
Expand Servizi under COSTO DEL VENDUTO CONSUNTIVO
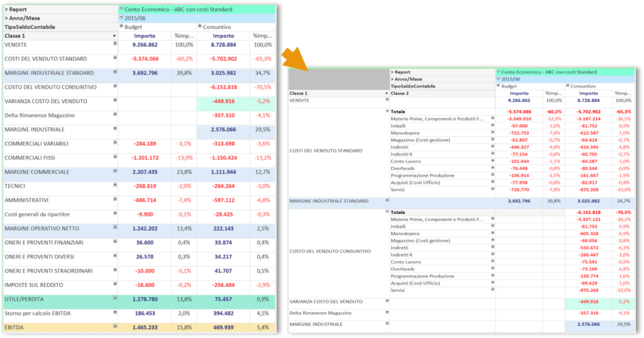point(492,290)
